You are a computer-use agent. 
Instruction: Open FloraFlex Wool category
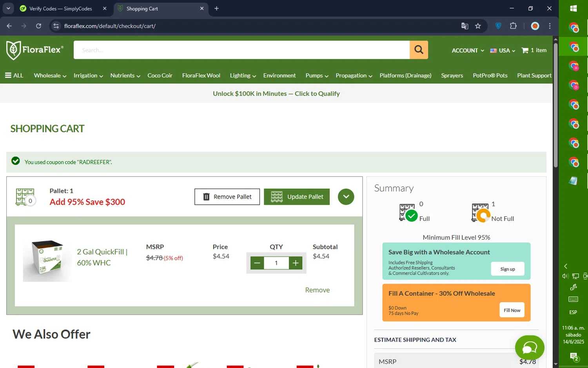(201, 75)
